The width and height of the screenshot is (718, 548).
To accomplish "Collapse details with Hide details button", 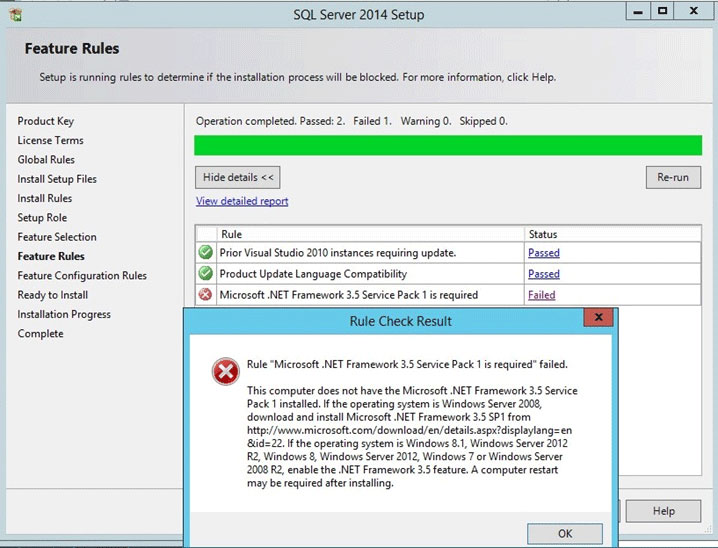I will tap(238, 177).
